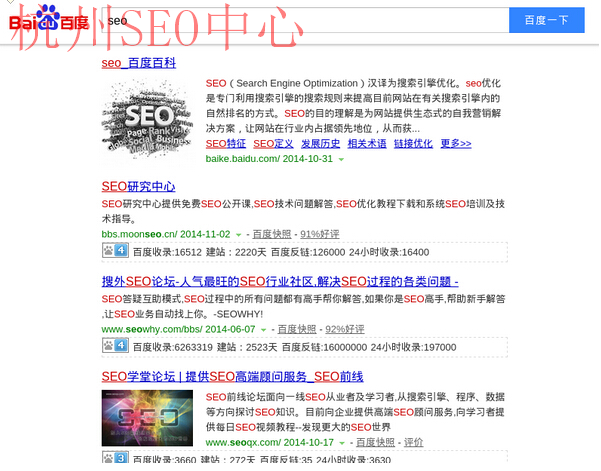The image size is (601, 471).
Task: Click '24小时收录:197000' stat text
Action: pyautogui.click(x=414, y=348)
